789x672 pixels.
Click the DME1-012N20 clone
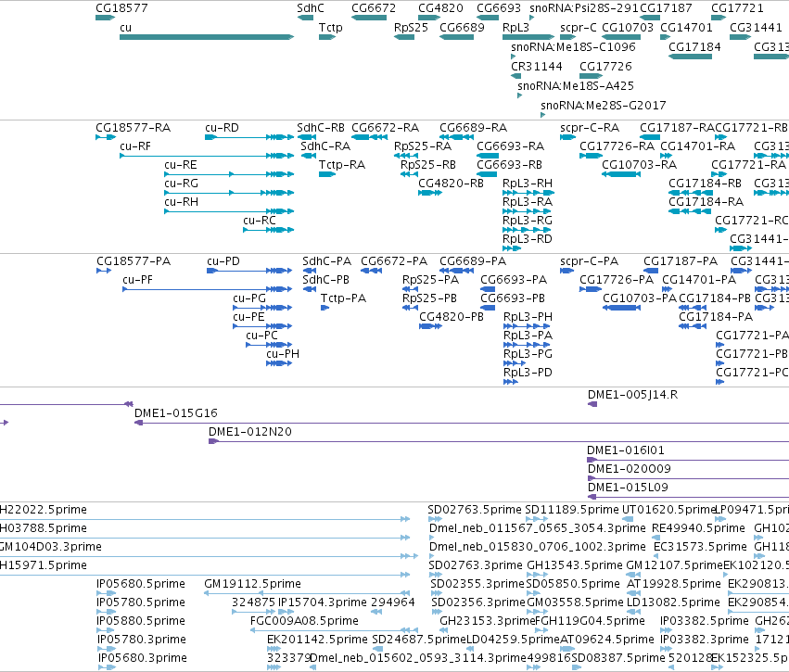[x=499, y=441]
